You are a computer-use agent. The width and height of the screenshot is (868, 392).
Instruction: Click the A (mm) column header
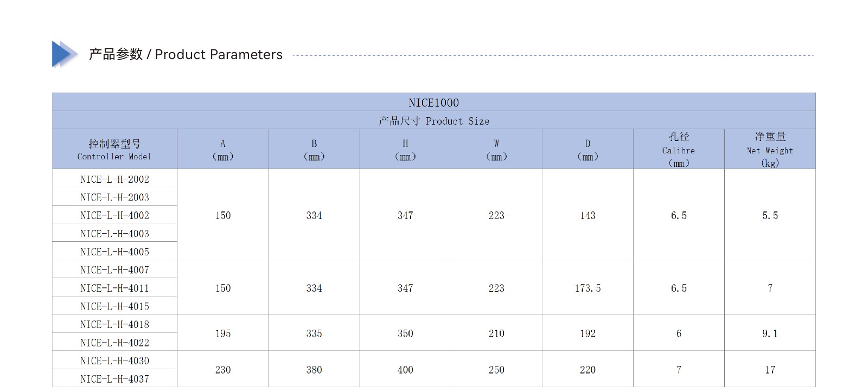point(223,149)
